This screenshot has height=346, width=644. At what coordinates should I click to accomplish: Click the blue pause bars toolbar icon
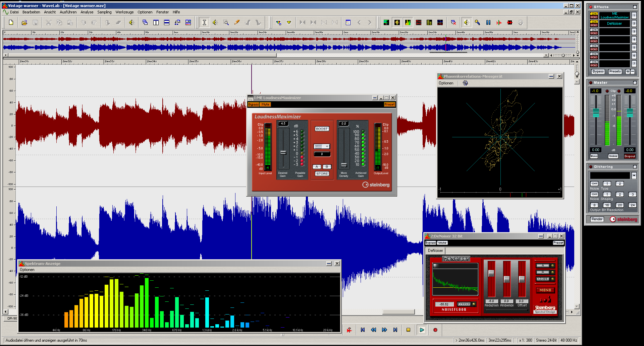click(488, 22)
